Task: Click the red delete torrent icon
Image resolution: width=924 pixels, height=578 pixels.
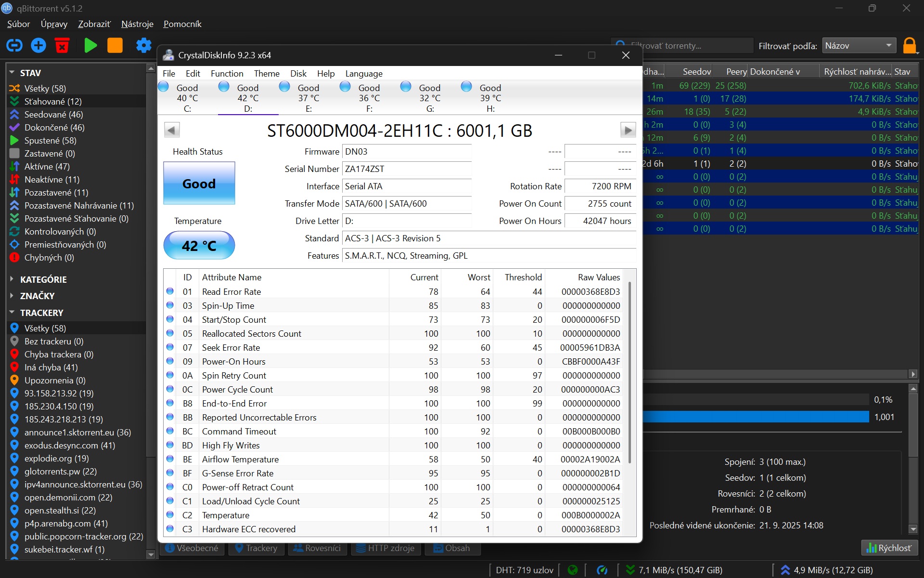Action: pyautogui.click(x=62, y=46)
